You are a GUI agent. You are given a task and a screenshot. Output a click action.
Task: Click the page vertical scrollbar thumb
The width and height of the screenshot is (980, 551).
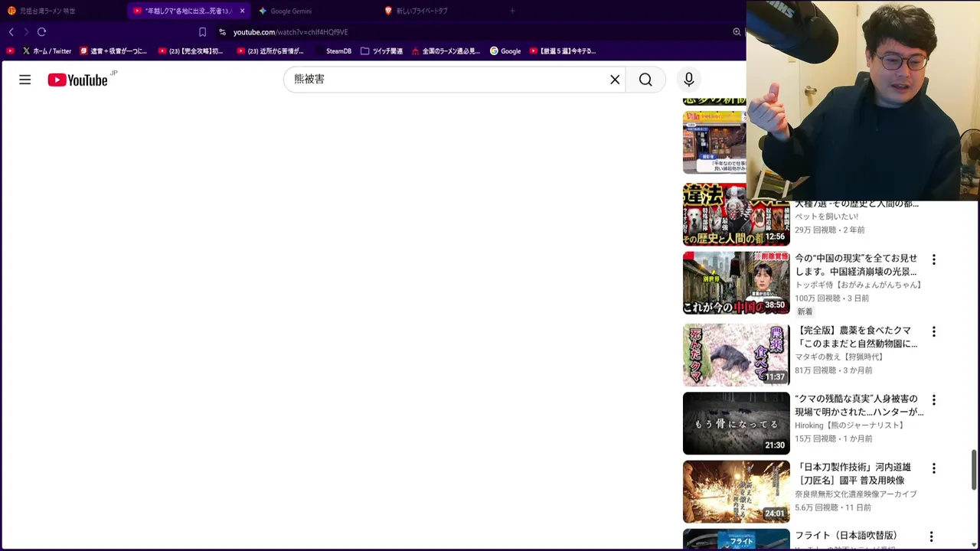point(974,470)
